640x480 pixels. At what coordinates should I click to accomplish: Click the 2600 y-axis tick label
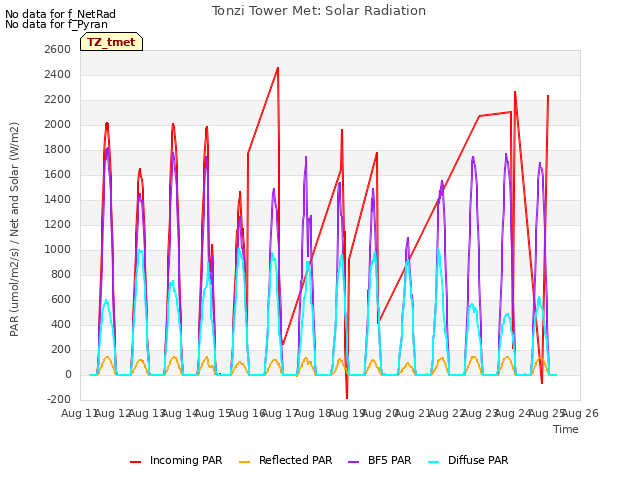58,49
